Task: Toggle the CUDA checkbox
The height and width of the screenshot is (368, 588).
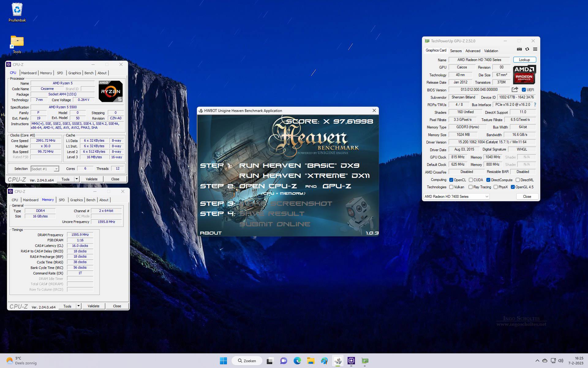Action: tap(471, 180)
